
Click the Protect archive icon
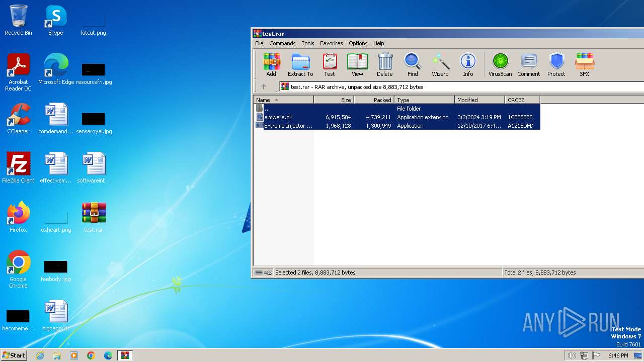tap(556, 65)
